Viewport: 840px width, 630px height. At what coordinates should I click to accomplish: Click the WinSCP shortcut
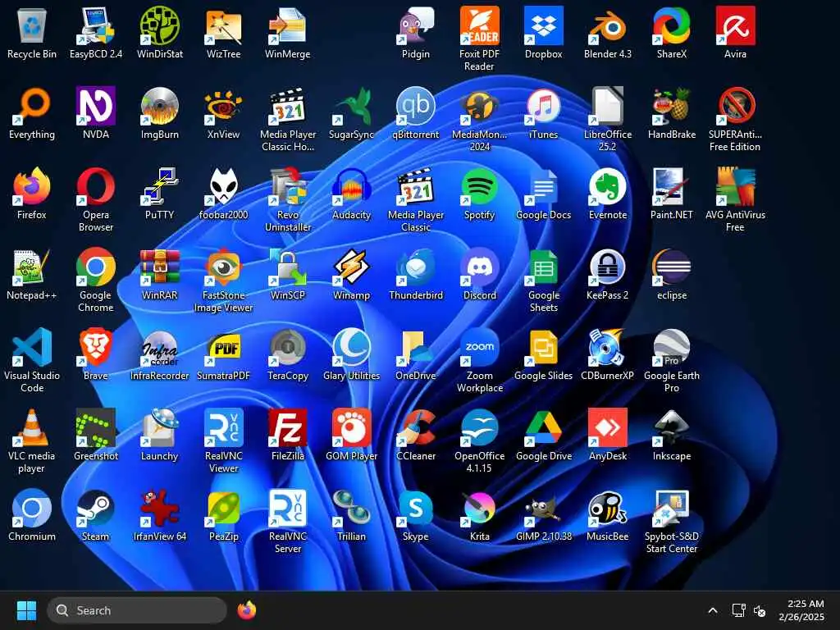288,267
